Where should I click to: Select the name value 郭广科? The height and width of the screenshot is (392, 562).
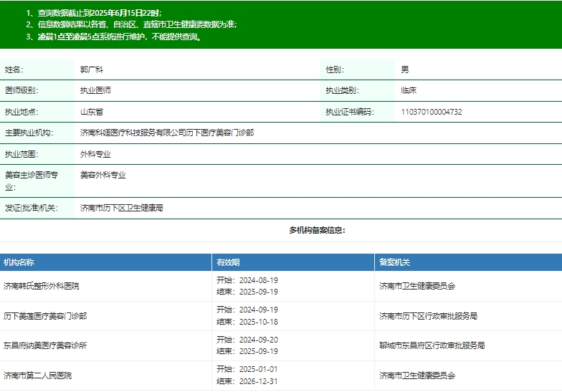pos(92,70)
